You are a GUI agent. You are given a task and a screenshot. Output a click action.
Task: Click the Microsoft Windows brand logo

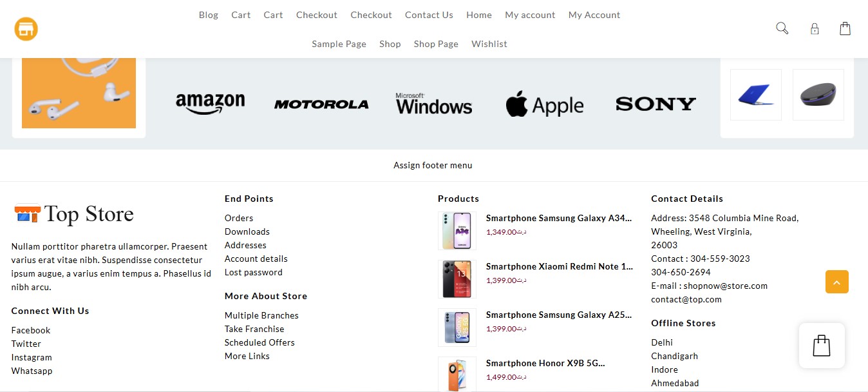(433, 103)
